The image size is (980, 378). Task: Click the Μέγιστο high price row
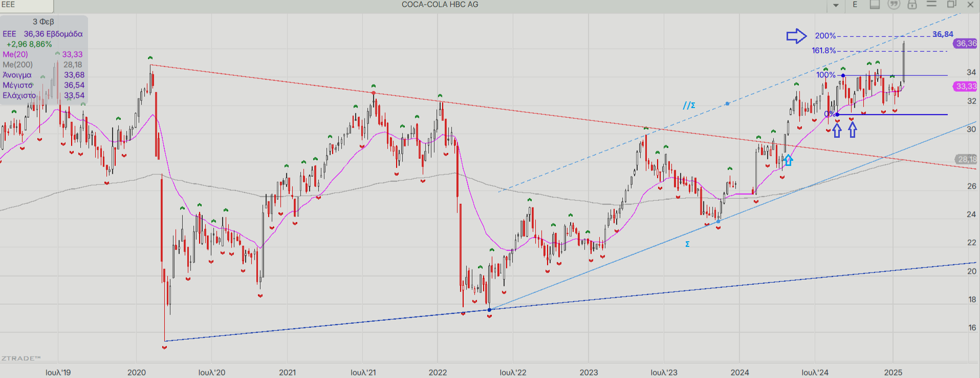43,85
